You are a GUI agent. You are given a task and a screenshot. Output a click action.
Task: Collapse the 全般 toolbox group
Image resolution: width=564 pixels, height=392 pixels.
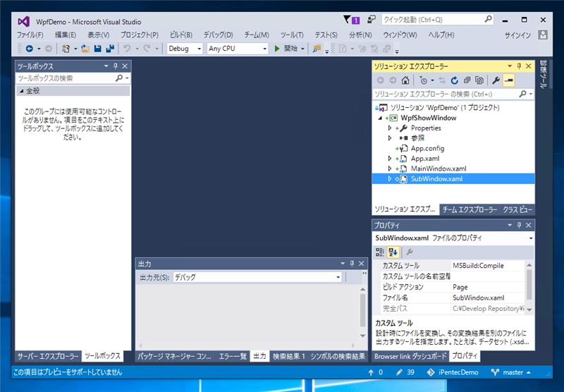[22, 91]
